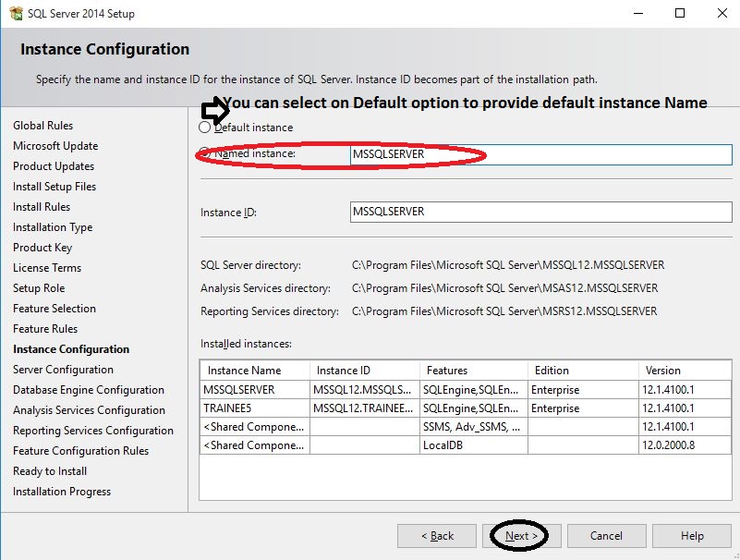Cancel the SQL Server setup
The image size is (740, 560).
coord(606,536)
